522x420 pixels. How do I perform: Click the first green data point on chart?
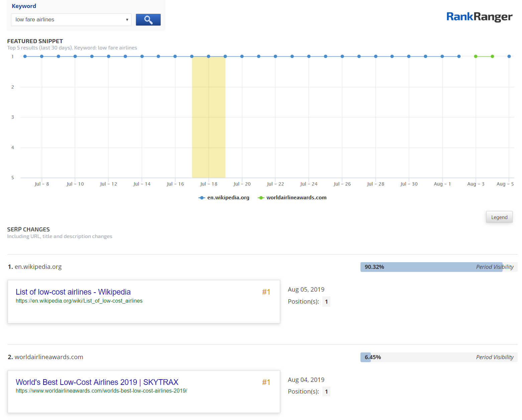[476, 57]
